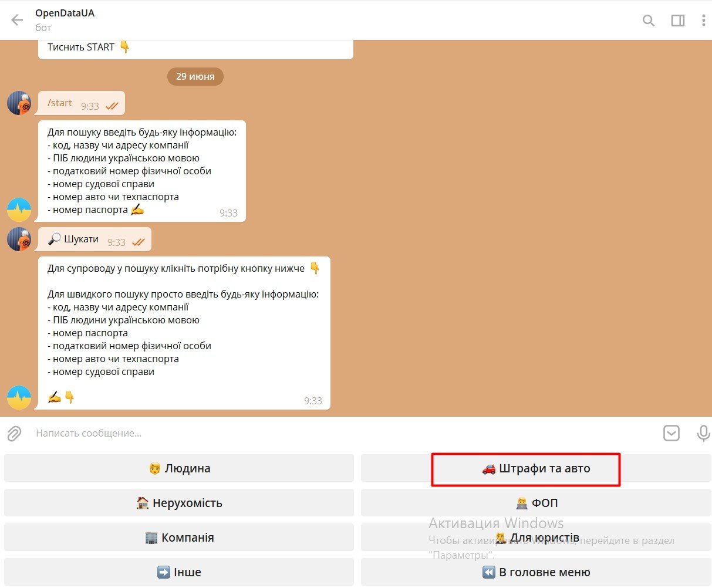Screen dimensions: 712x588
Task: Click the user avatar beside /start message
Action: 19,103
